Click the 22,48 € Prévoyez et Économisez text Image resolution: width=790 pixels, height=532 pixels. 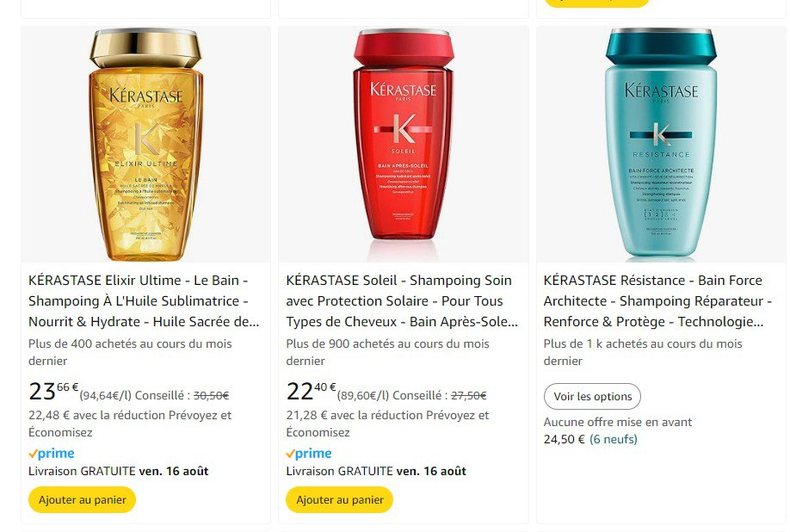130,424
